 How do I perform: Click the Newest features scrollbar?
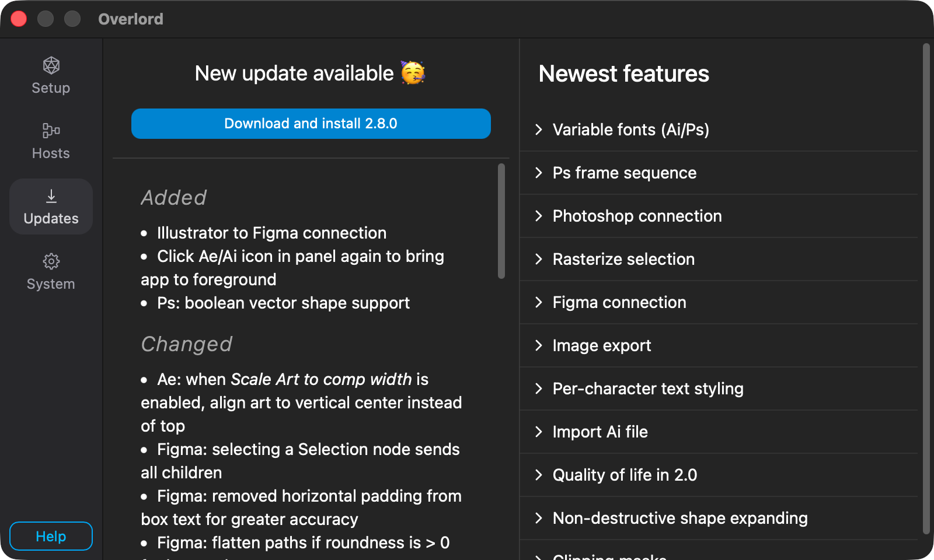point(926,289)
